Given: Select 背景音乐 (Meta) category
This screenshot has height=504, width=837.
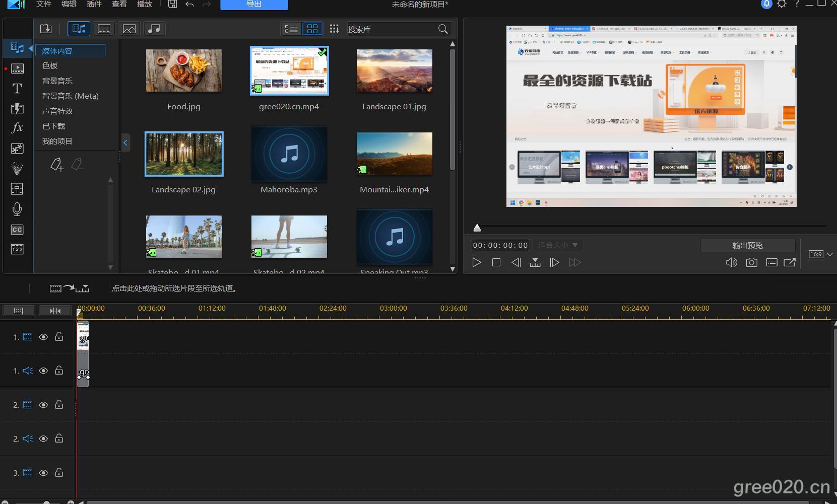Looking at the screenshot, I should coord(70,96).
